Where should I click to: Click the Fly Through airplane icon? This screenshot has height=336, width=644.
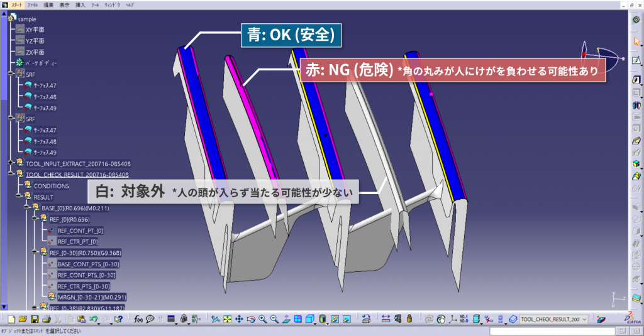point(216,319)
